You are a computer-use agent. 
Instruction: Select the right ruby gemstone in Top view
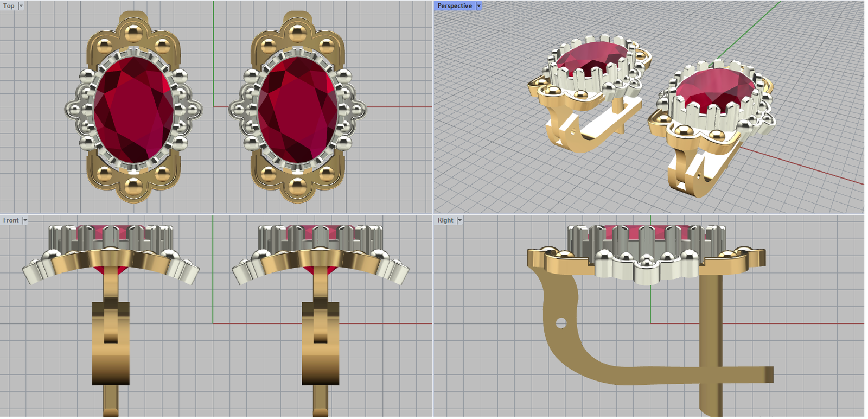point(297,109)
